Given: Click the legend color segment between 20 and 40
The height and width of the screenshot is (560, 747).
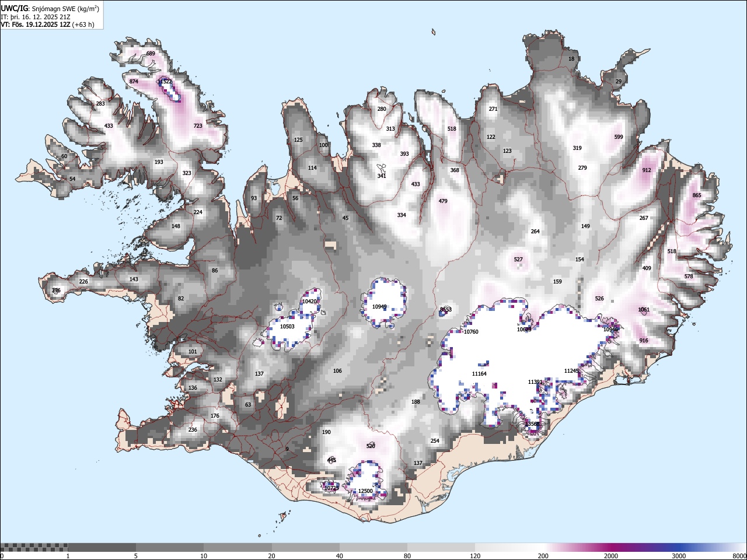Looking at the screenshot, I should pos(305,547).
